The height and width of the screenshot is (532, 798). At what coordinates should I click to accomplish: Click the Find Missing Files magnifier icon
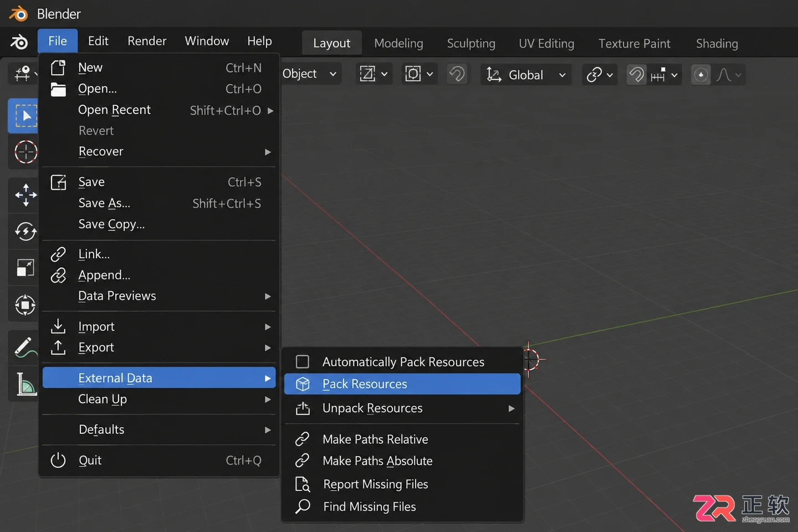(x=303, y=507)
